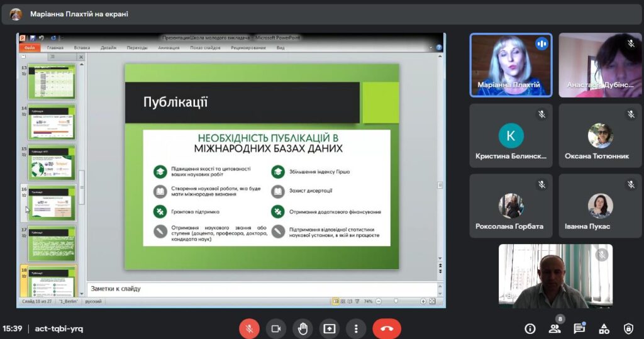Viewport: 644px width, 339px height.
Task: Open host controls shield lock icon
Action: [x=628, y=328]
